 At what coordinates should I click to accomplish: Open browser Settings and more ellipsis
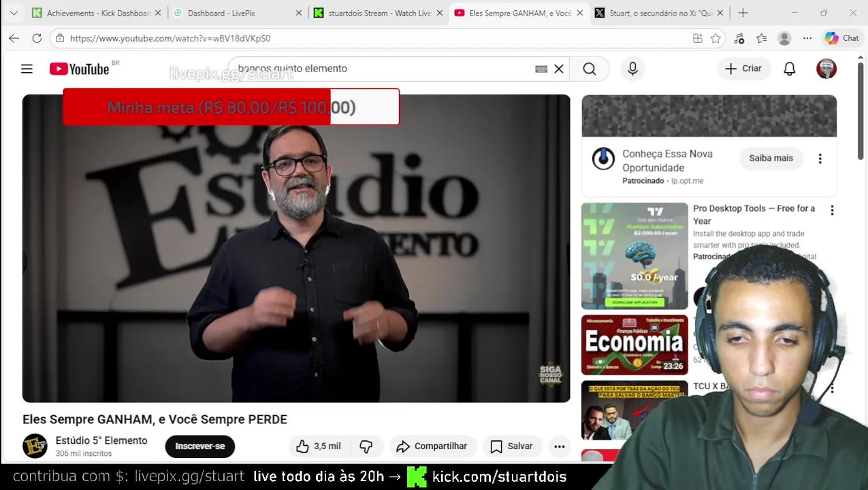point(807,39)
